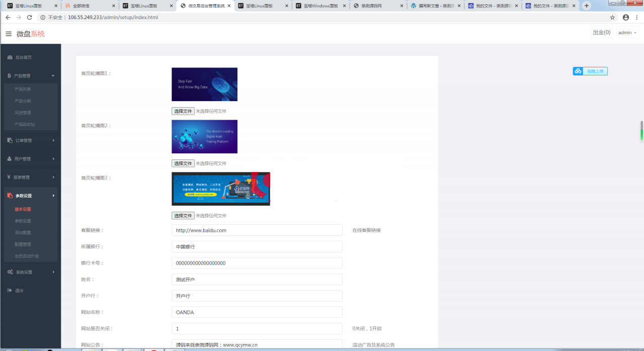
Task: Click the browser reload icon
Action: tap(30, 17)
